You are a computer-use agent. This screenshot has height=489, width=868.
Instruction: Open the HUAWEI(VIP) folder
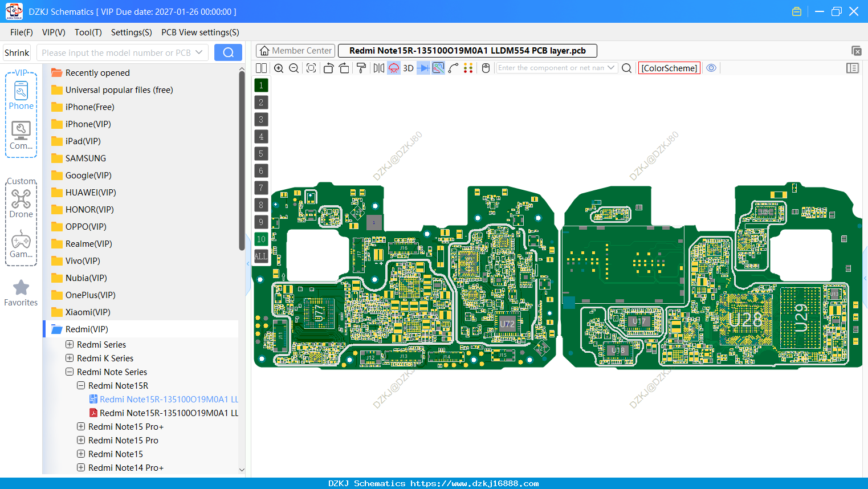91,193
